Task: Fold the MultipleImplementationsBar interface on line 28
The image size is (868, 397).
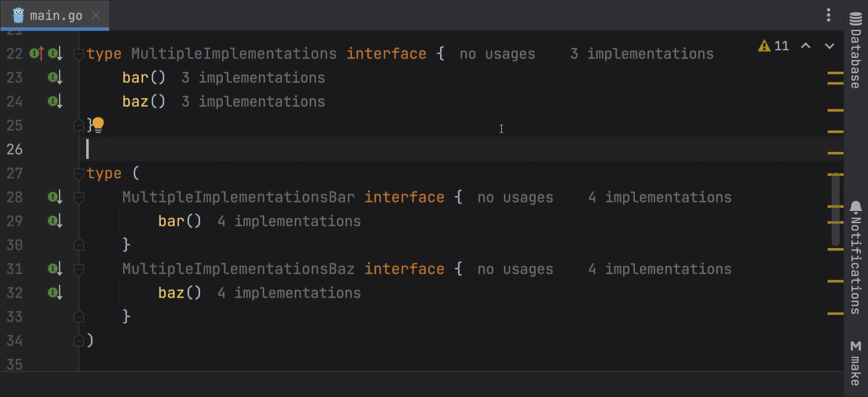Action: [79, 197]
